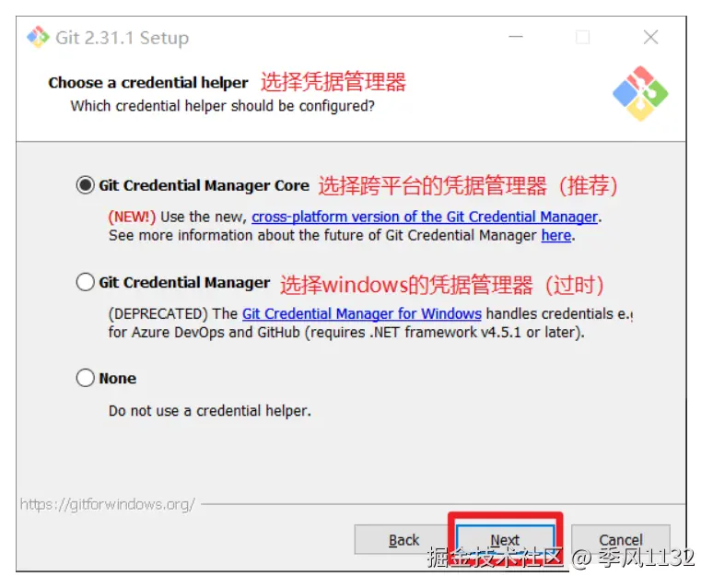The width and height of the screenshot is (713, 588).
Task: Open the cross-platform Git Credential Manager link
Action: [x=425, y=218]
